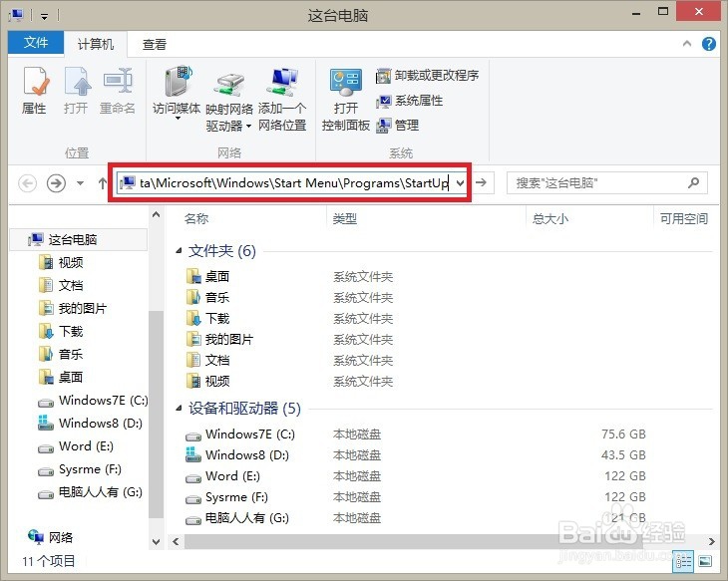Open 映射网络驱动器 dropdown arrow

click(249, 126)
